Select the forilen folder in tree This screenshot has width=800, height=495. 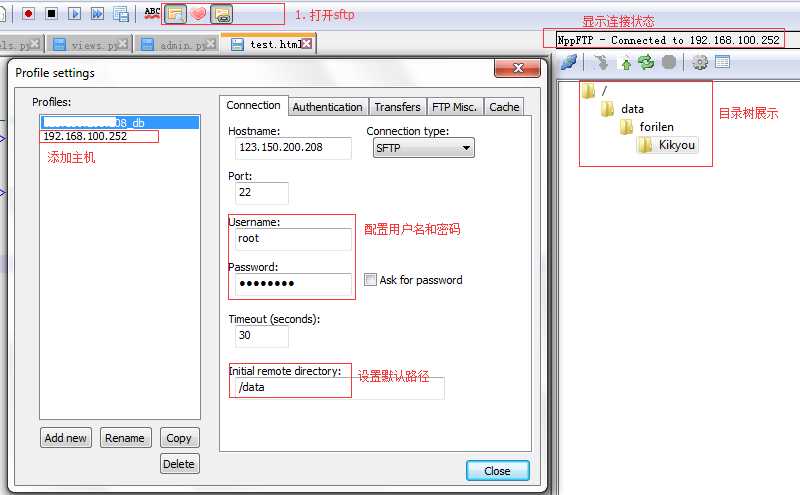click(x=647, y=127)
